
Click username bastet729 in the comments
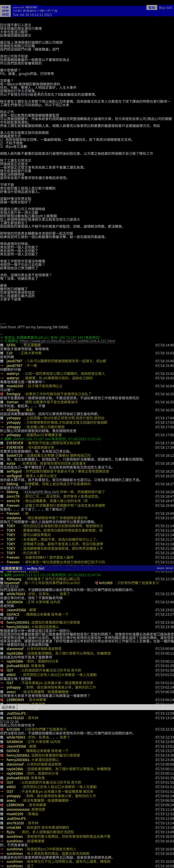tap(14, 455)
